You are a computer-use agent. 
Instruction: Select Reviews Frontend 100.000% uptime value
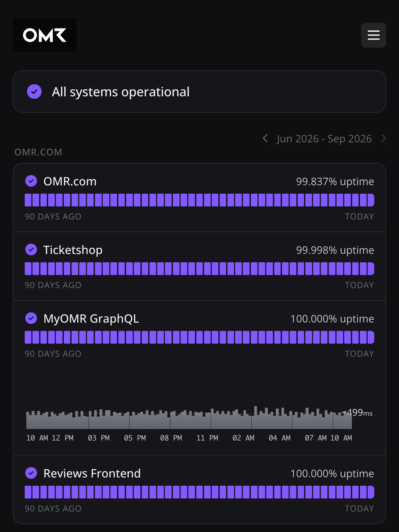pos(332,474)
